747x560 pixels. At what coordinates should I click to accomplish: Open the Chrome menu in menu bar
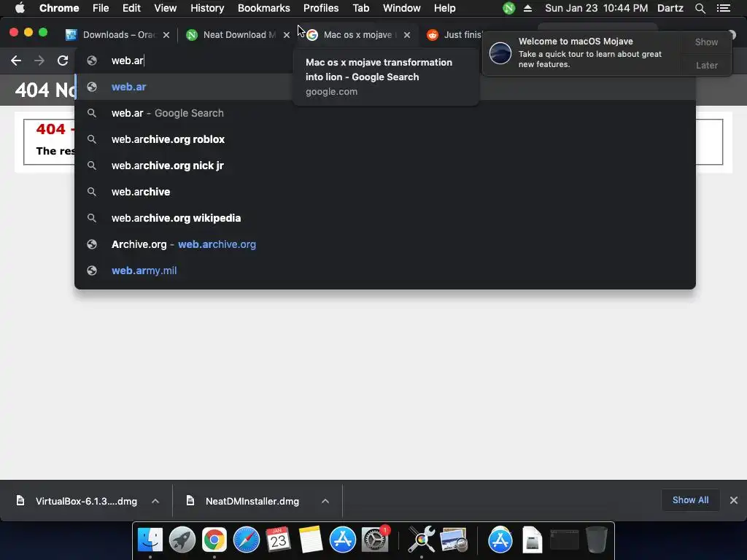(x=59, y=8)
